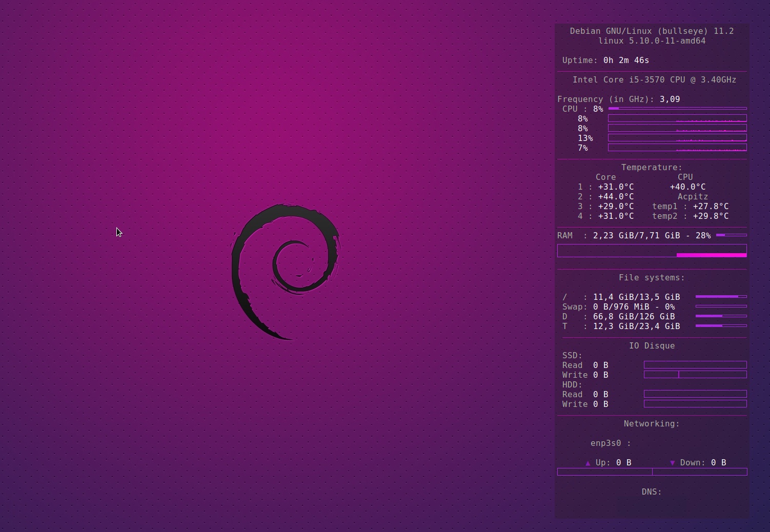Click the Swap usage bar

(x=721, y=306)
